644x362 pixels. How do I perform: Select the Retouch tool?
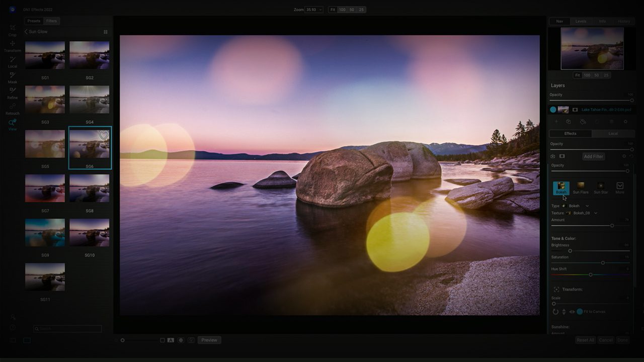coord(13,108)
